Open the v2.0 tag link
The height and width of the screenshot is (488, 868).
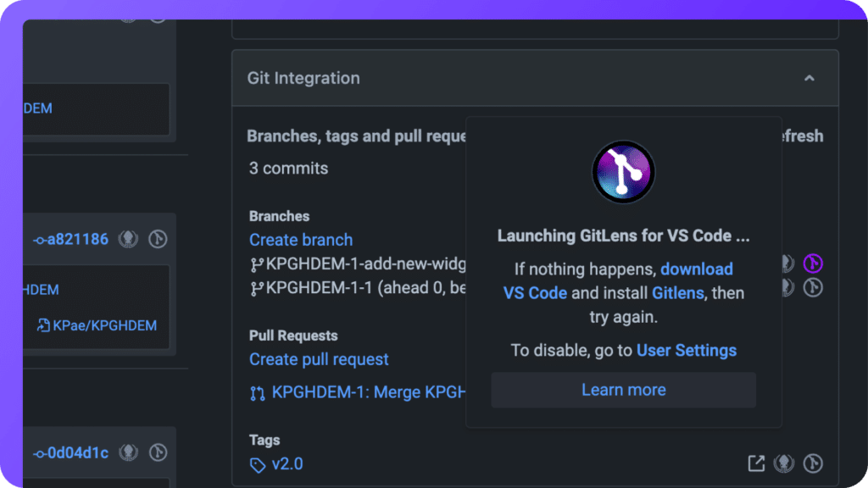287,463
